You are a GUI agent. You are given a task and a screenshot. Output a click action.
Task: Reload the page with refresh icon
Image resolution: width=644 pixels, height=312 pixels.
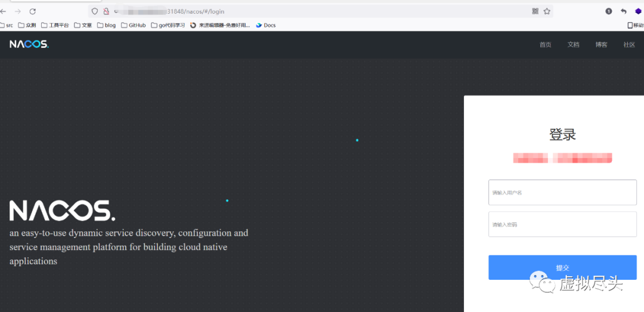coord(33,11)
